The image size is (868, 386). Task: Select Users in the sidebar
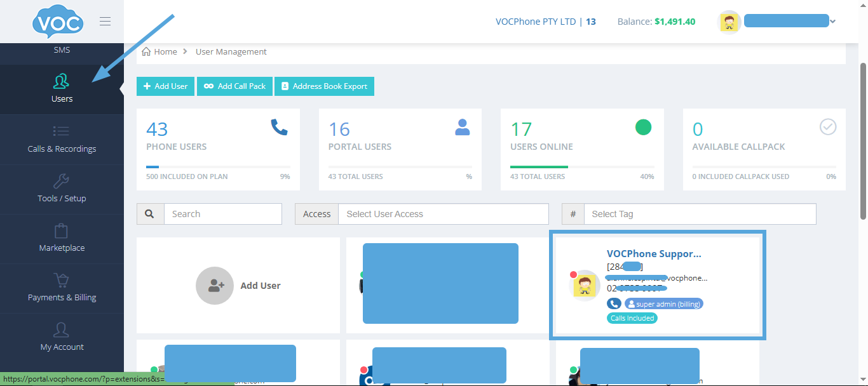point(62,89)
